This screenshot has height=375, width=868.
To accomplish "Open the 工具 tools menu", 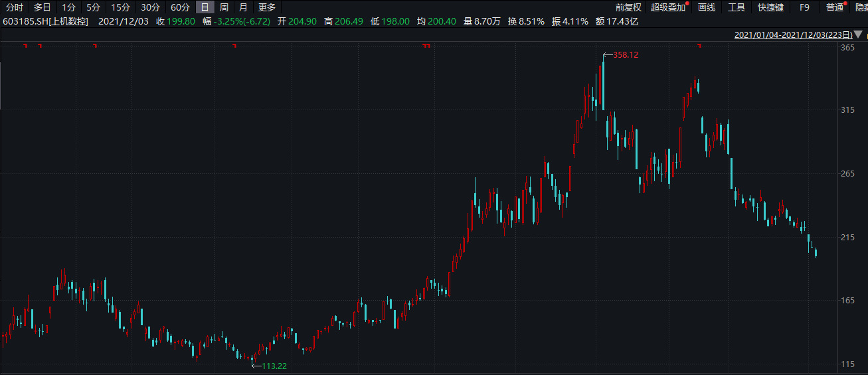I will pyautogui.click(x=737, y=7).
